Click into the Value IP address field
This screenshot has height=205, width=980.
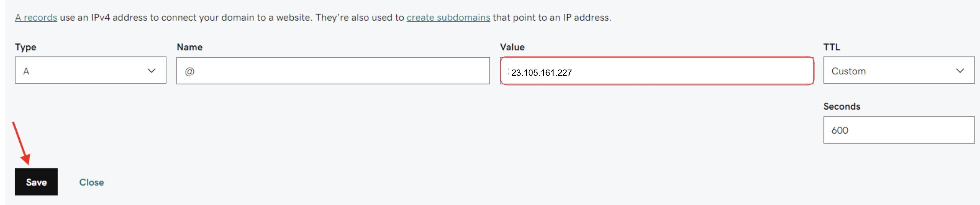(x=685, y=71)
